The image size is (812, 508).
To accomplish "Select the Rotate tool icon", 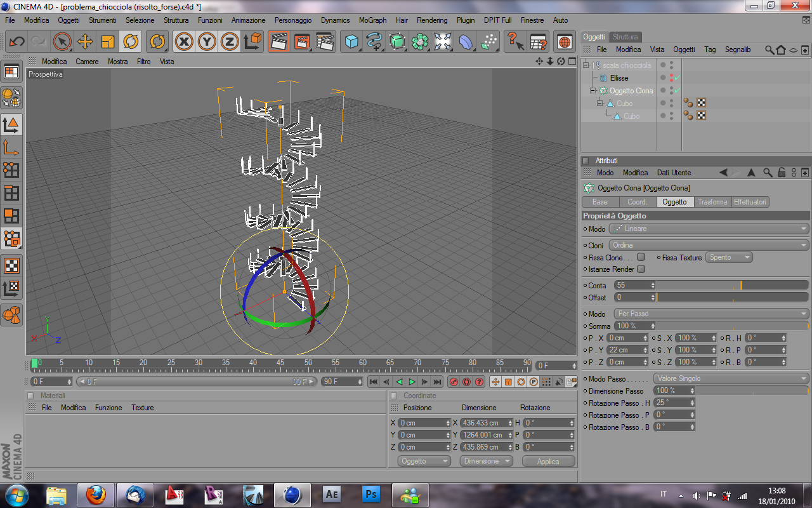I will click(131, 42).
